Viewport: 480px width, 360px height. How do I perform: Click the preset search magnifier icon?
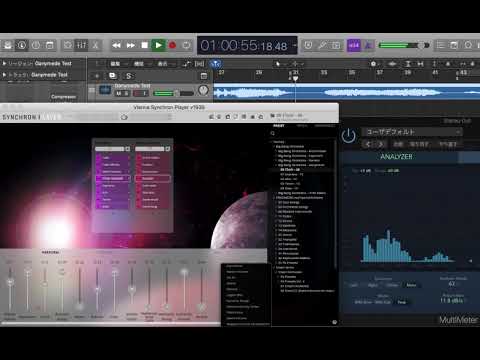tap(273, 133)
